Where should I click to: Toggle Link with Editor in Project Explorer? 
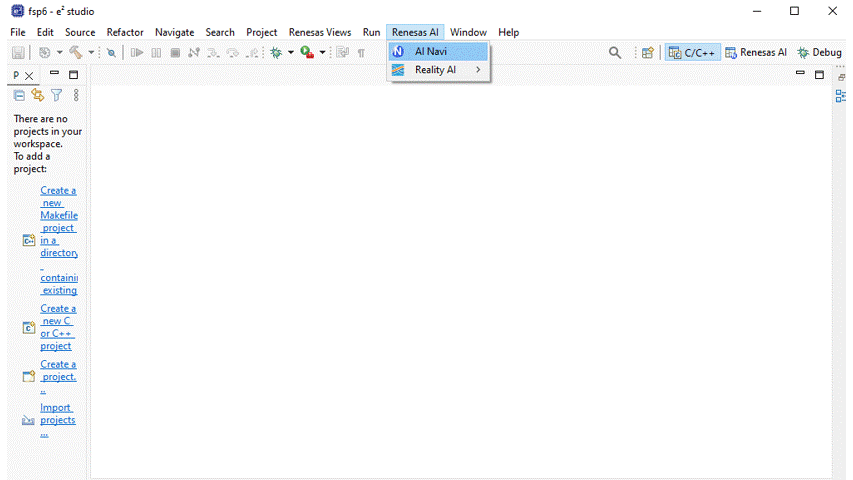38,95
